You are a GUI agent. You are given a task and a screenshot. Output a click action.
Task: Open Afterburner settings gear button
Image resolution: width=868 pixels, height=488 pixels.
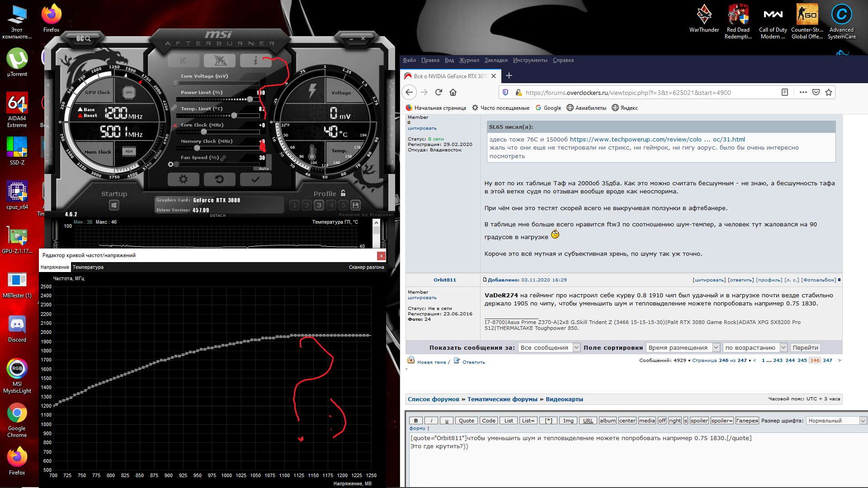pos(183,179)
